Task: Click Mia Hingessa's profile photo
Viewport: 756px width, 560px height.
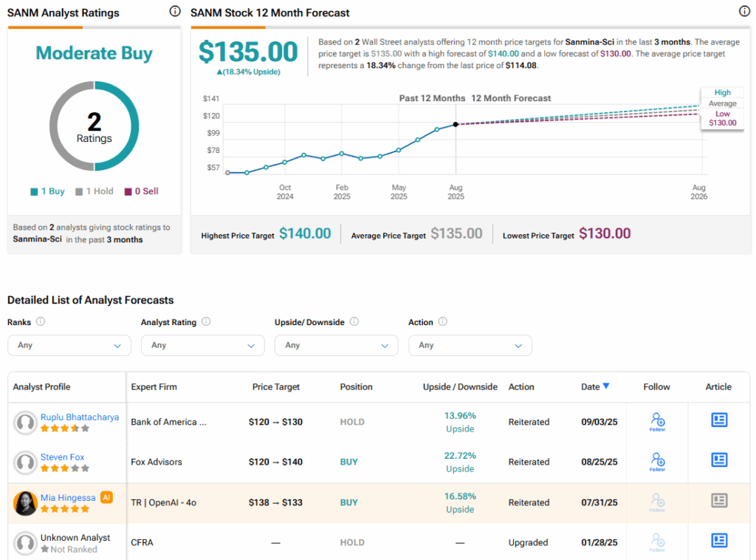Action: [x=26, y=503]
